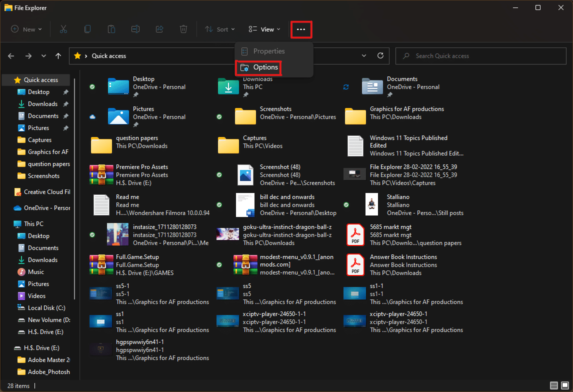
Task: Select the Read me text file
Action: click(150, 205)
